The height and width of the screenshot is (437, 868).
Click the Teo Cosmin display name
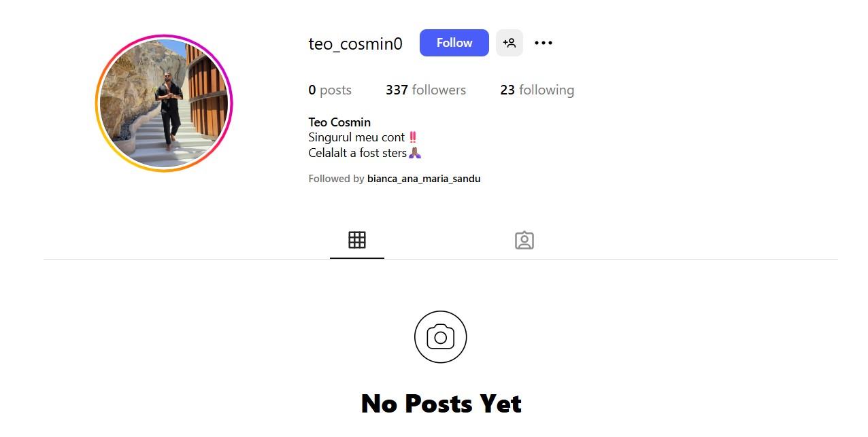coord(339,122)
